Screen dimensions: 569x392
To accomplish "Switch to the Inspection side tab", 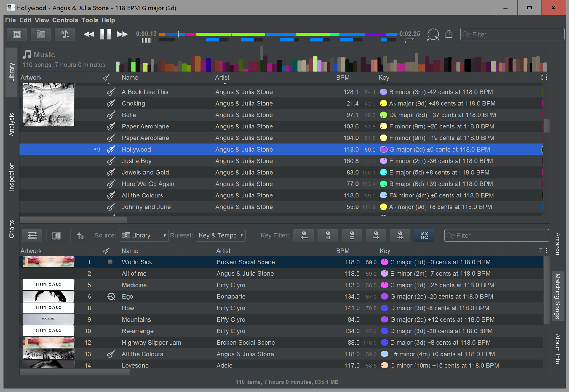I will point(12,176).
